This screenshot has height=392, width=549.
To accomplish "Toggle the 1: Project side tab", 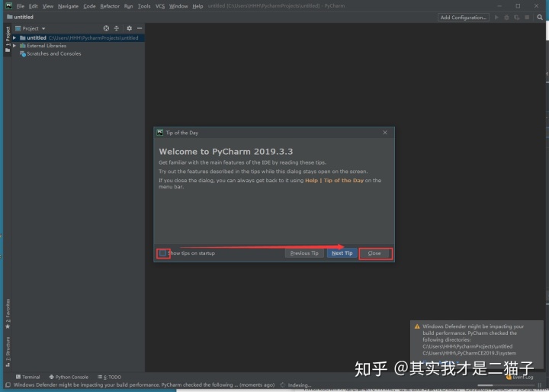I will 8,39.
